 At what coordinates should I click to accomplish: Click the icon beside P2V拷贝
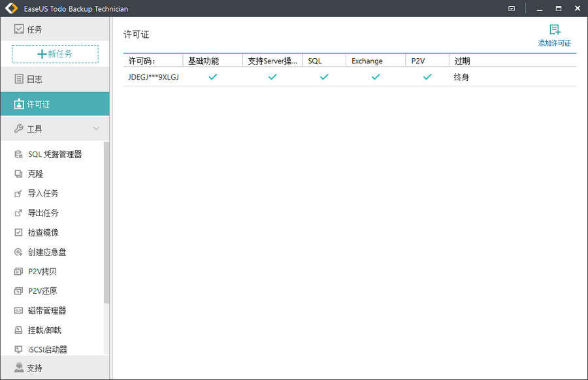[18, 272]
